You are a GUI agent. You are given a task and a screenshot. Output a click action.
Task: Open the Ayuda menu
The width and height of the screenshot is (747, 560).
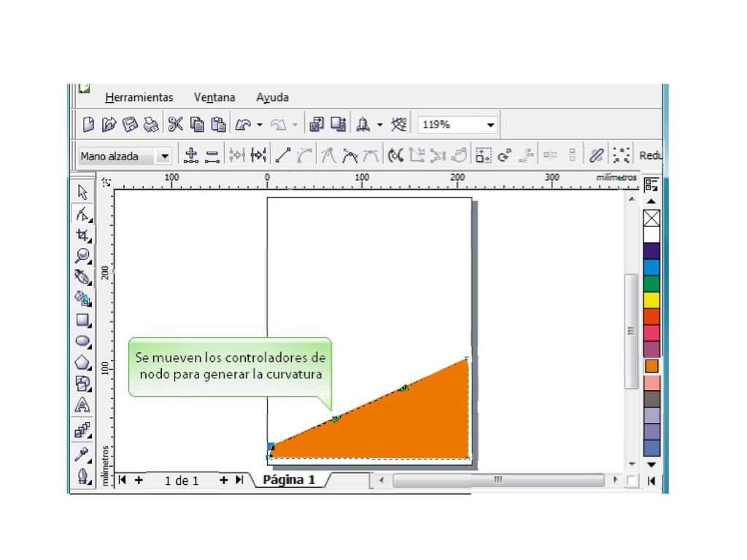(273, 97)
